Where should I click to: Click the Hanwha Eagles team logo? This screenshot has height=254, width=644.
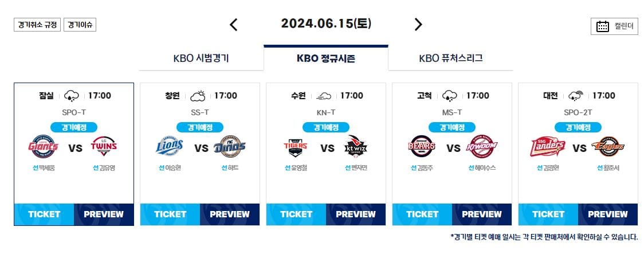(x=608, y=147)
